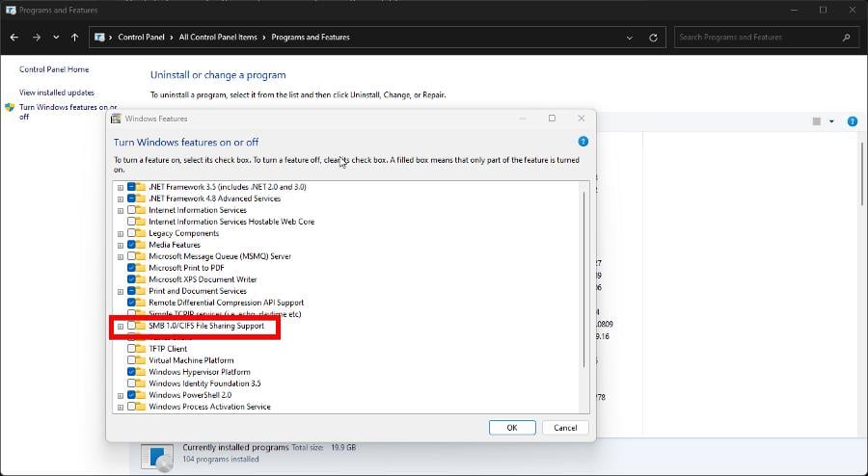The height and width of the screenshot is (476, 868).
Task: Open View installed updates link
Action: (x=57, y=93)
